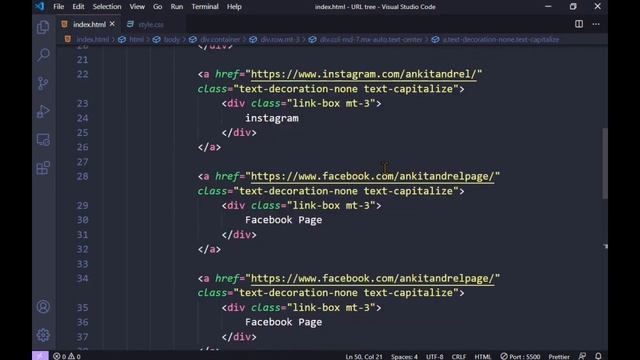This screenshot has width=640, height=360.
Task: Open the Go menu
Action: 158,7
